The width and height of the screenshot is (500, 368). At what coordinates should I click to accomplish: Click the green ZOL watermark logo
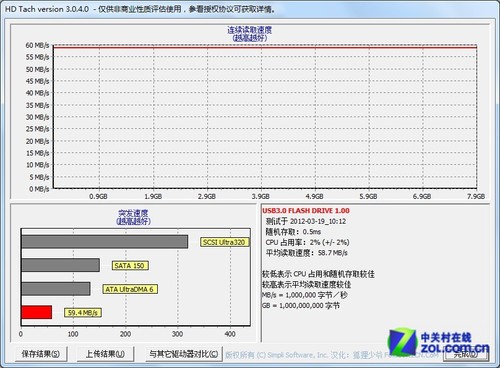coord(403,342)
